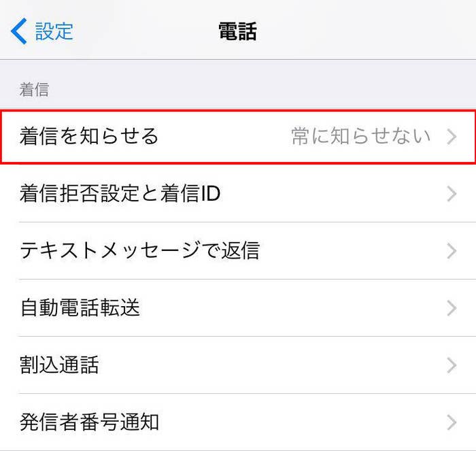Open テキストメッセージで返信 option

tap(238, 250)
